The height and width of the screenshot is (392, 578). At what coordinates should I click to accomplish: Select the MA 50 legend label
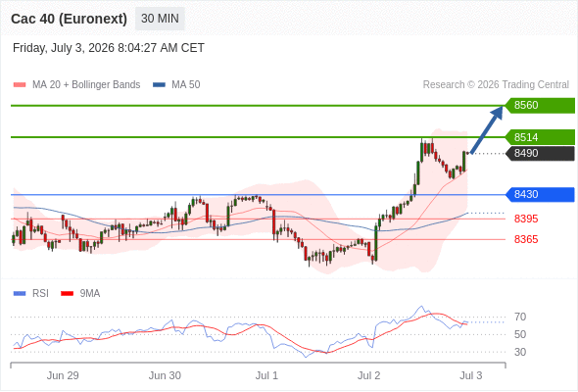[186, 85]
